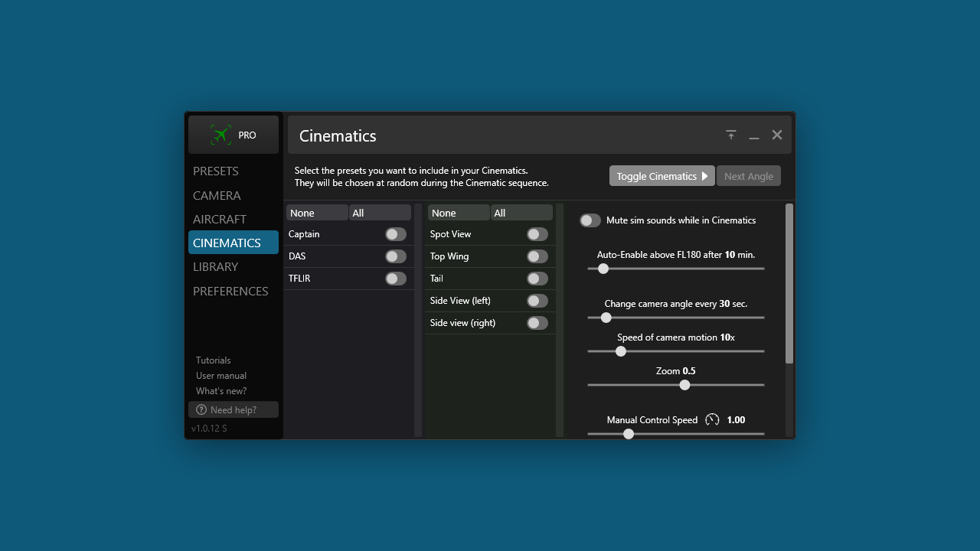Toggle Mute sim sounds while in Cinematics
980x551 pixels.
click(590, 220)
